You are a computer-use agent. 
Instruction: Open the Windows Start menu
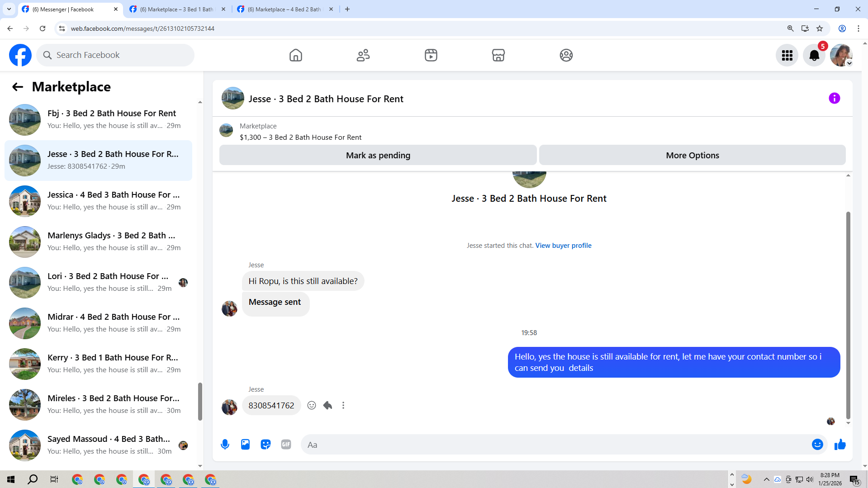[11, 479]
